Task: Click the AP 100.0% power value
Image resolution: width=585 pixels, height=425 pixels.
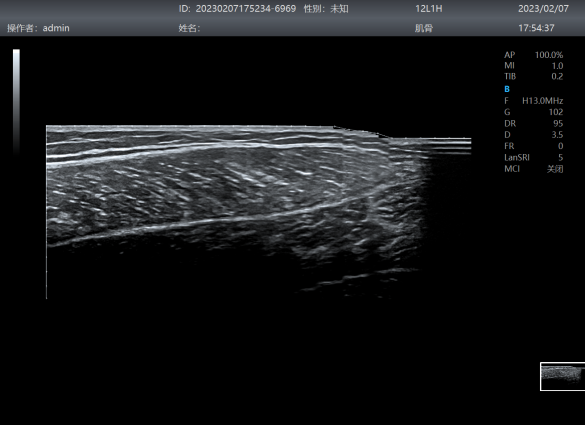Action: [x=549, y=55]
